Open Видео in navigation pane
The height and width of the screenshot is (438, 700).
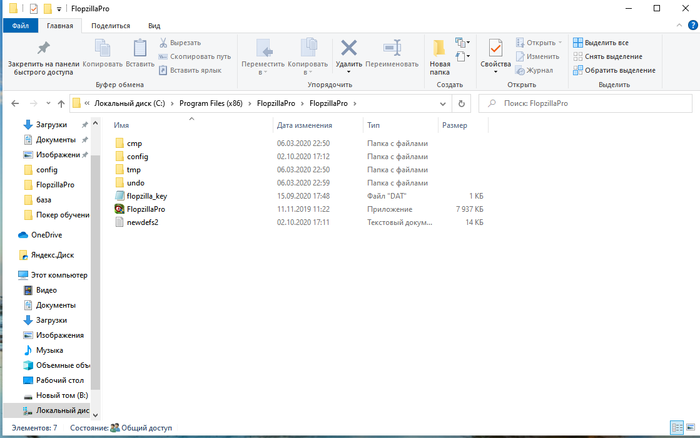click(x=40, y=290)
